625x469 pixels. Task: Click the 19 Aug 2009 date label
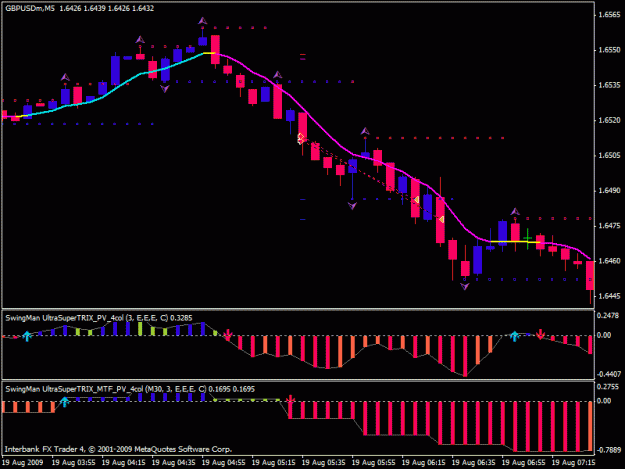23,463
